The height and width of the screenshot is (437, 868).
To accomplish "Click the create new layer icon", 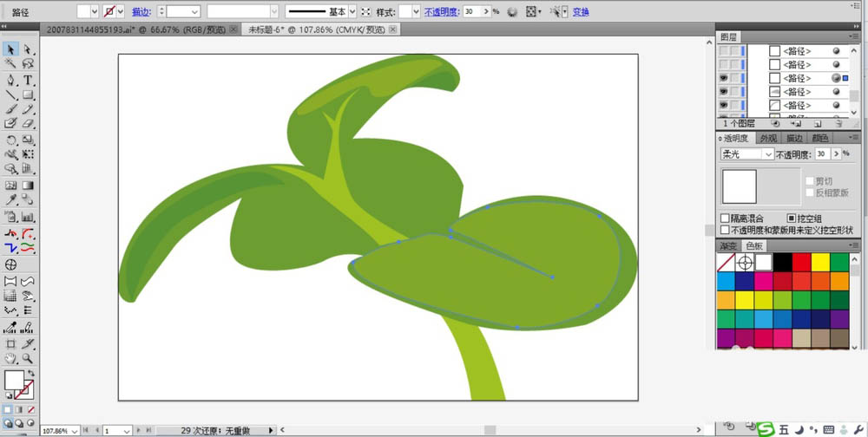I will click(x=819, y=124).
